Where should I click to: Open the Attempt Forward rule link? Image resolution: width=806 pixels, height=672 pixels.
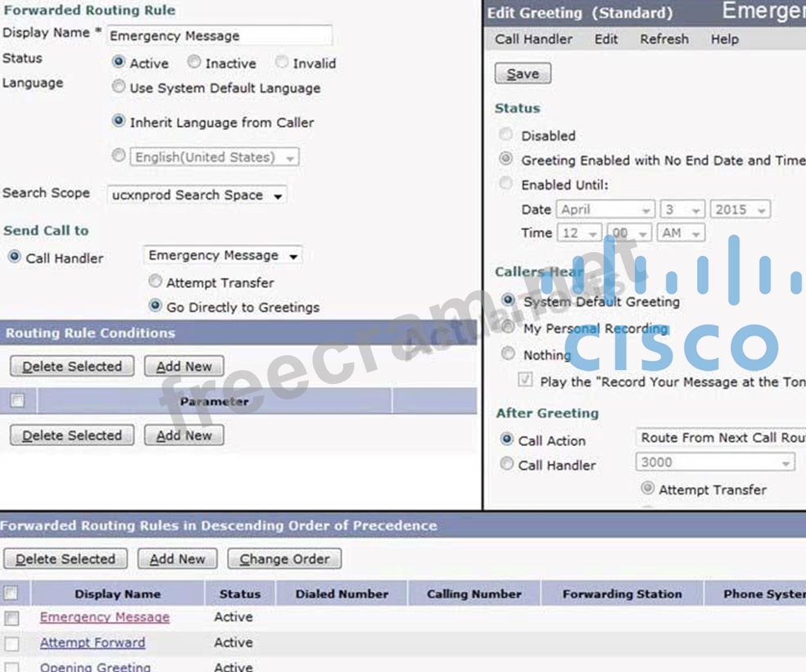(93, 643)
